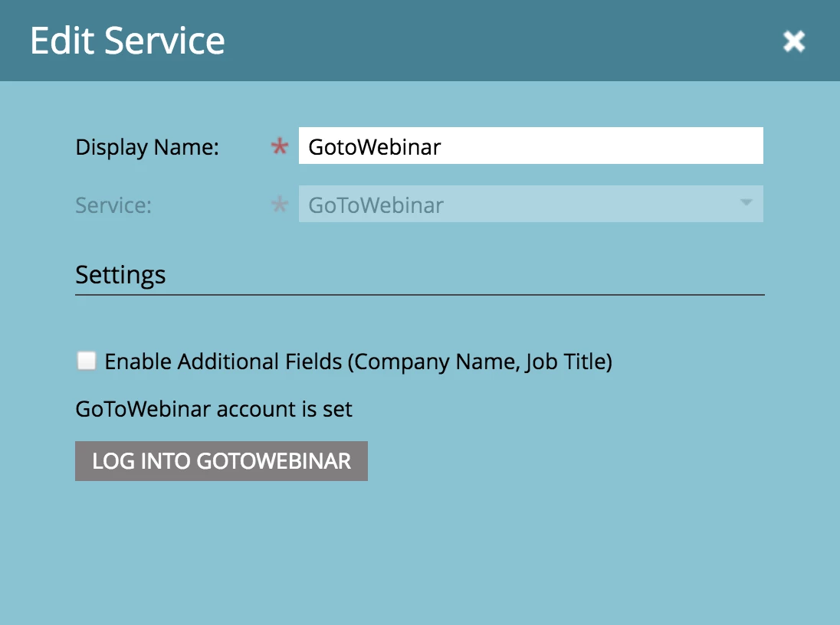840x625 pixels.
Task: Enable Additional Fields checkbox
Action: [x=87, y=361]
